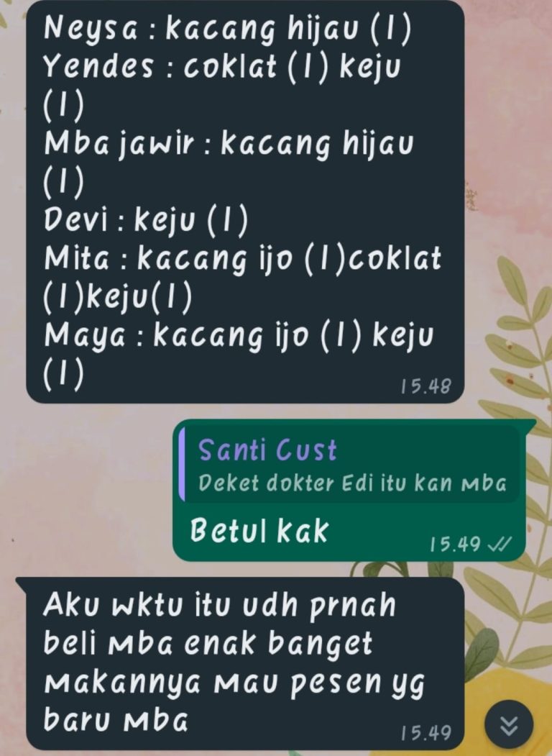This screenshot has width=552, height=756.
Task: Tap "(1)keju(1)" in Mita's order
Action: [118, 296]
